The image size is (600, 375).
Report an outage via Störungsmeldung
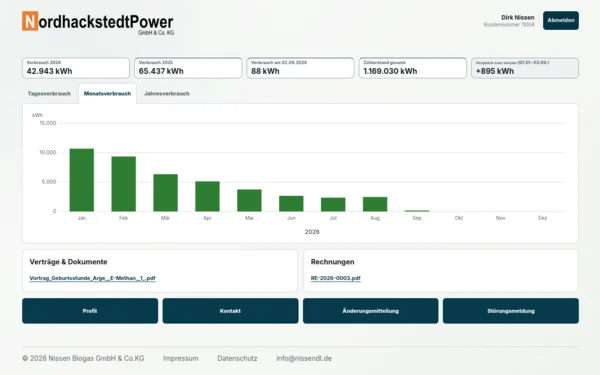pos(511,311)
